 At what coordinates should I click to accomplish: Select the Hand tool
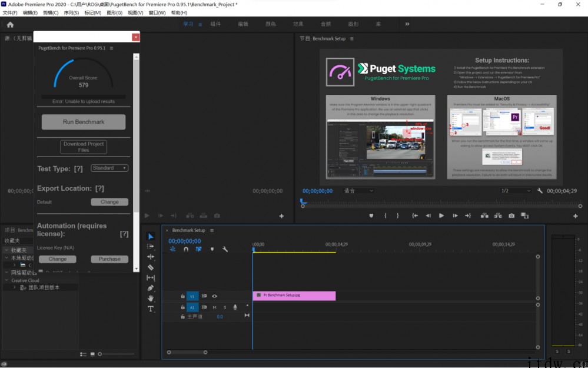(x=151, y=298)
